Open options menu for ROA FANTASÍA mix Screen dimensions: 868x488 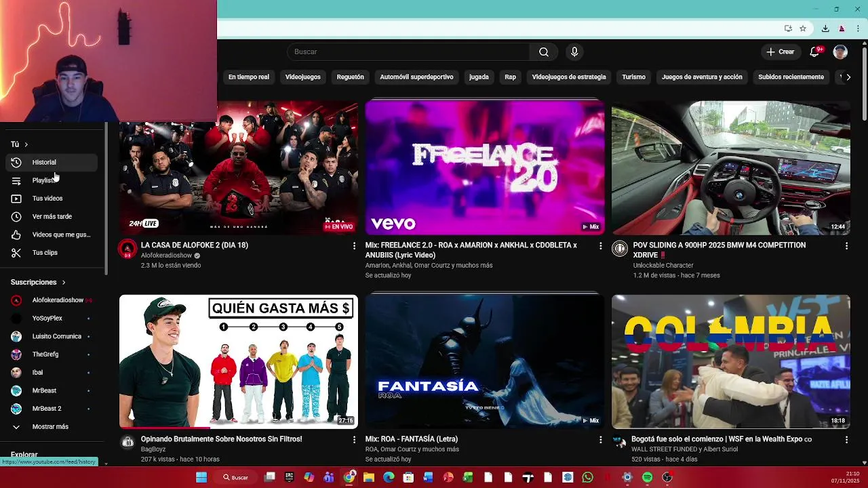pyautogui.click(x=600, y=440)
